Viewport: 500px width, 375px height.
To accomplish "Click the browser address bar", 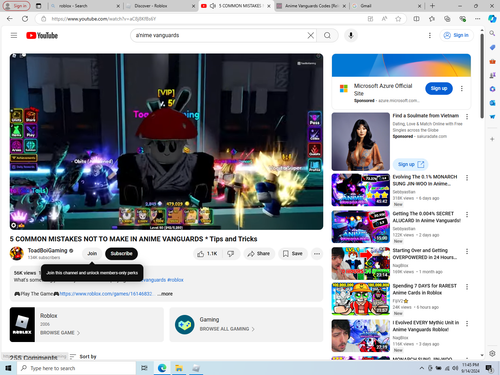I will coord(200,19).
